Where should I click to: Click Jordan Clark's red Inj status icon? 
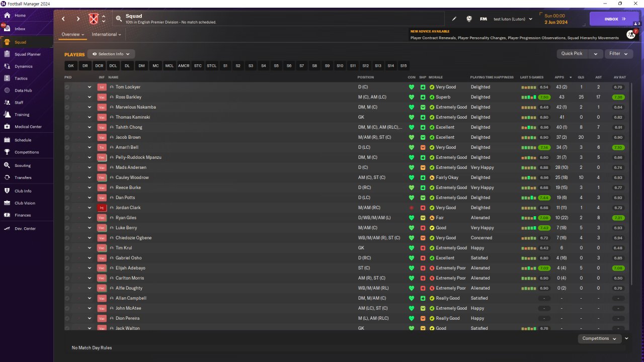click(x=102, y=208)
